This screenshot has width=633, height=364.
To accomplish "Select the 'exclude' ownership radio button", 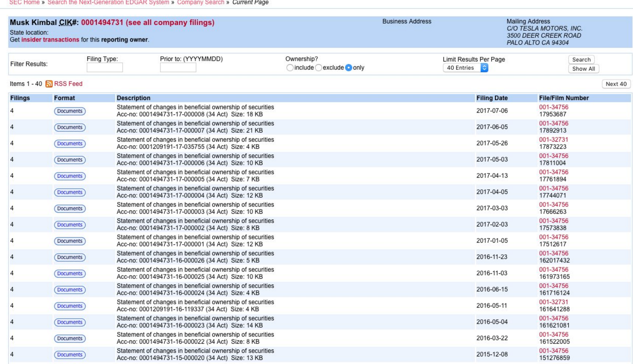I will (318, 68).
